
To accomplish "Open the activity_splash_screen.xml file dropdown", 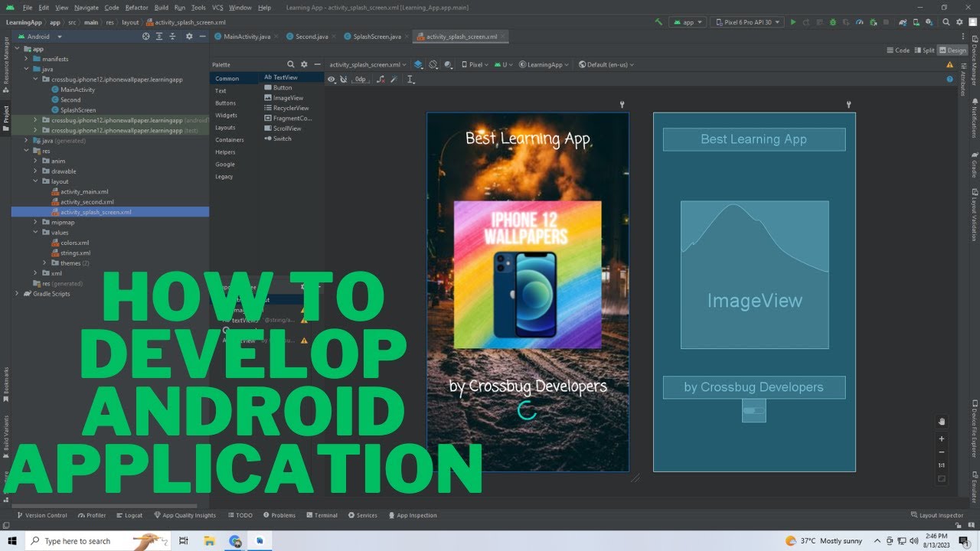I will (x=367, y=65).
